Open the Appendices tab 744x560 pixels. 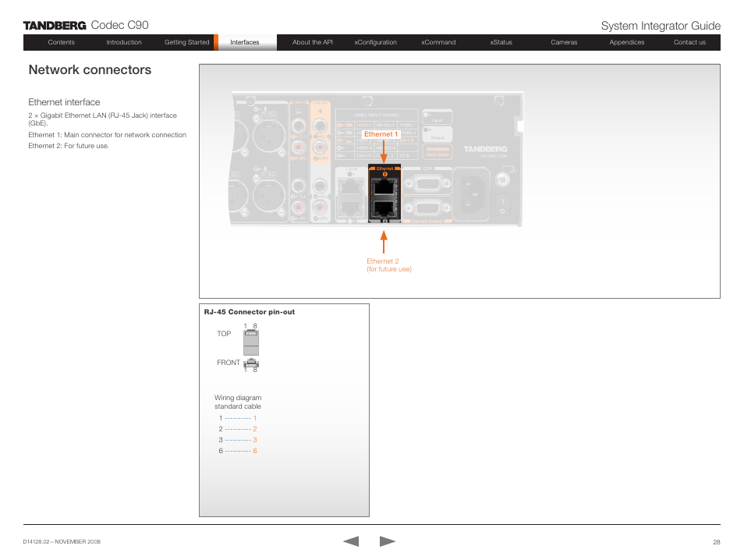coord(627,42)
